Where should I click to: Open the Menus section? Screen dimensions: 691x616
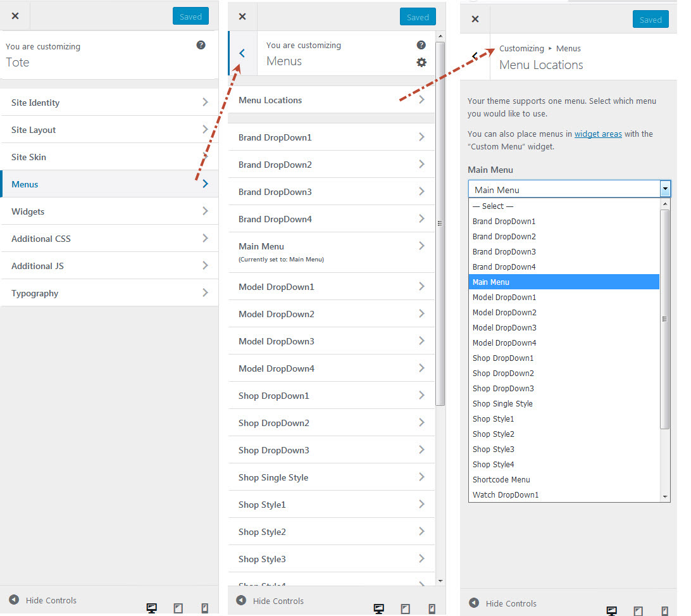point(109,184)
